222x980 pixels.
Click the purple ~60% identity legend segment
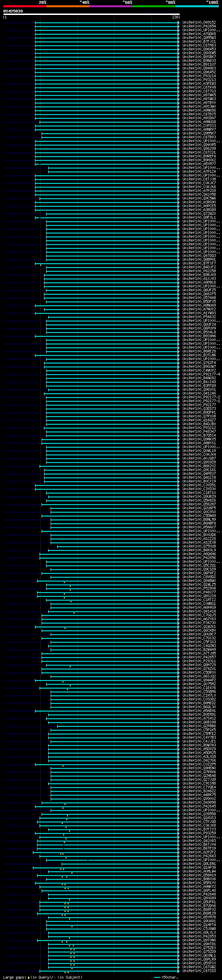[x=111, y=7]
